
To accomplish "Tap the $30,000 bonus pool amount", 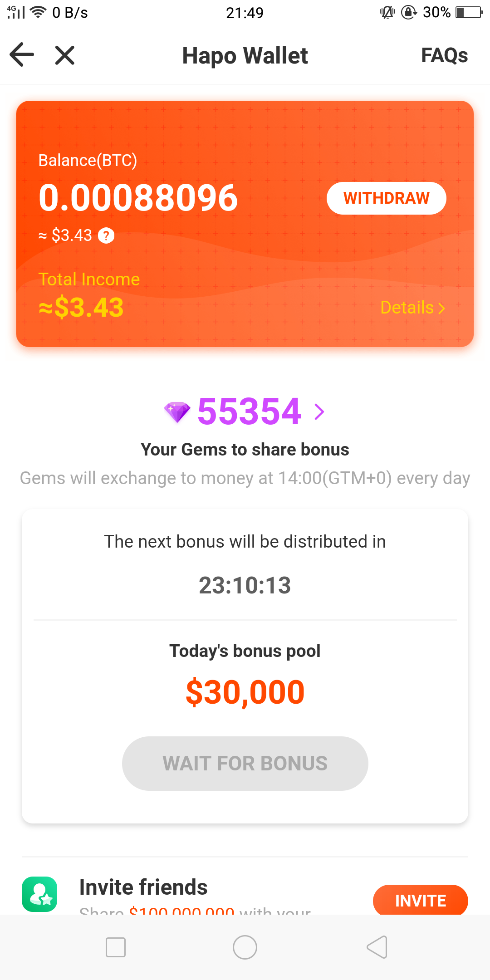I will [245, 692].
